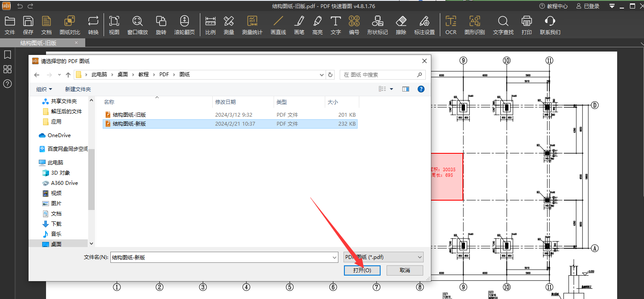Click the 打开(O) button
The height and width of the screenshot is (299, 644).
click(362, 270)
